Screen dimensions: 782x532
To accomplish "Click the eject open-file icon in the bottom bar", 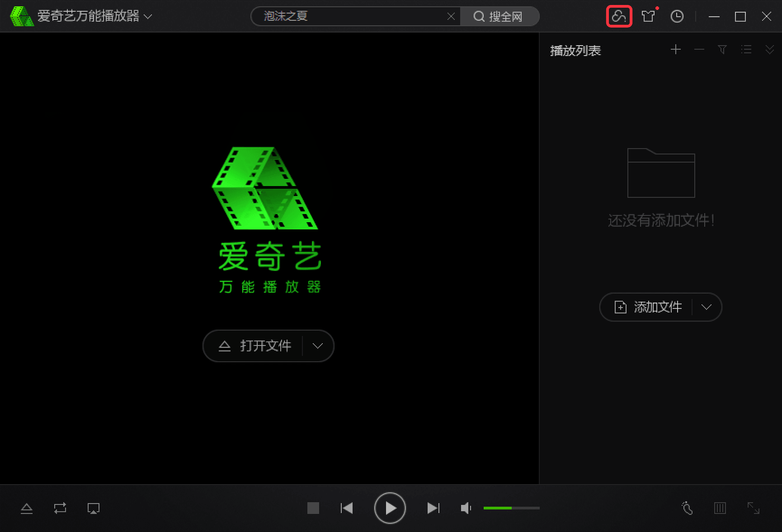I will 27,509.
